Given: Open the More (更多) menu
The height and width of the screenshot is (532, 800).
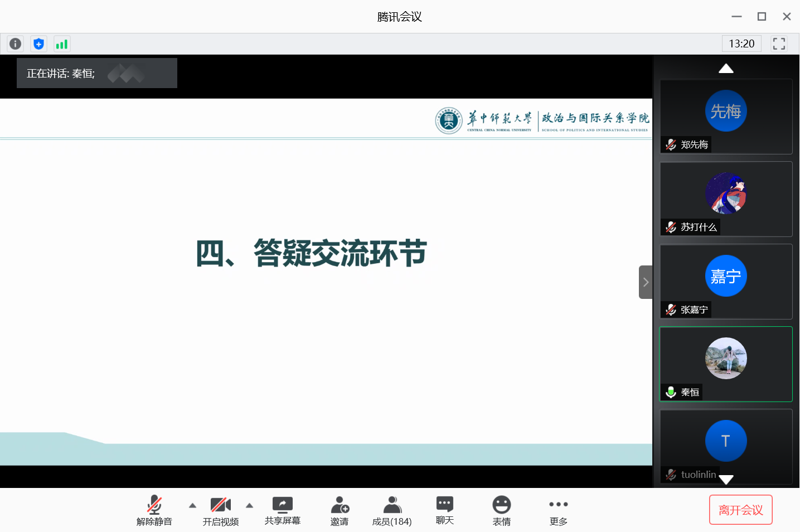Looking at the screenshot, I should tap(559, 510).
